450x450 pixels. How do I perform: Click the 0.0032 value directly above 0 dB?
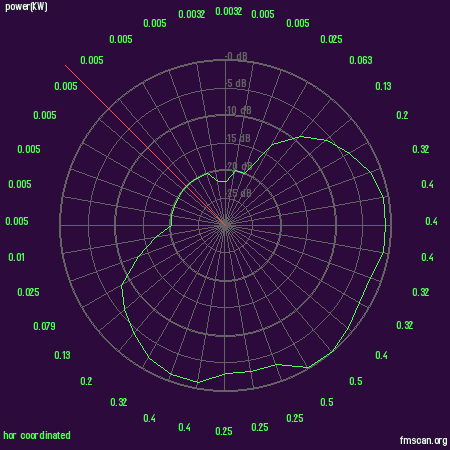coord(228,11)
